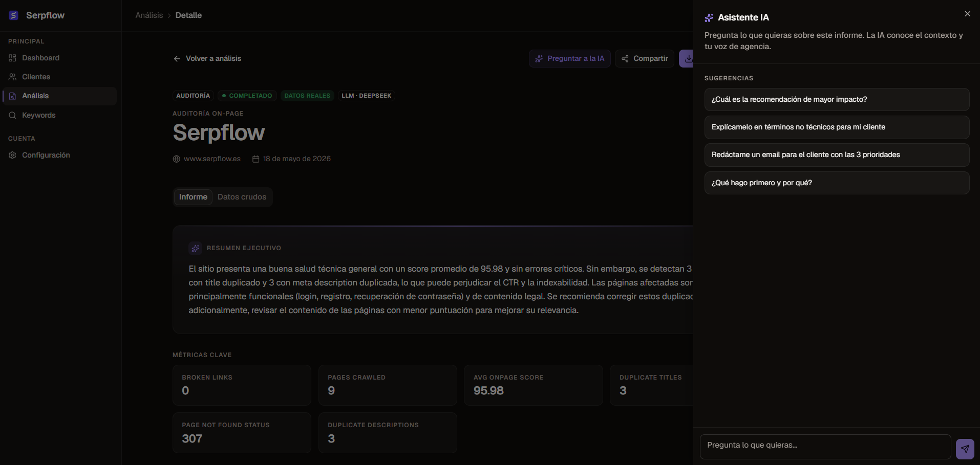Click the Serpflow logo icon

[14, 15]
